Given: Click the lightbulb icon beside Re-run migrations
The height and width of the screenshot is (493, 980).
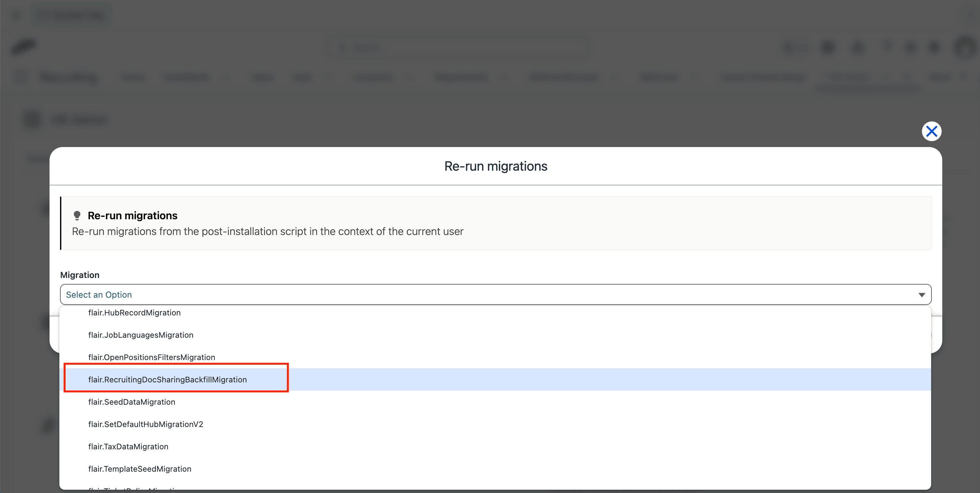Looking at the screenshot, I should click(77, 215).
